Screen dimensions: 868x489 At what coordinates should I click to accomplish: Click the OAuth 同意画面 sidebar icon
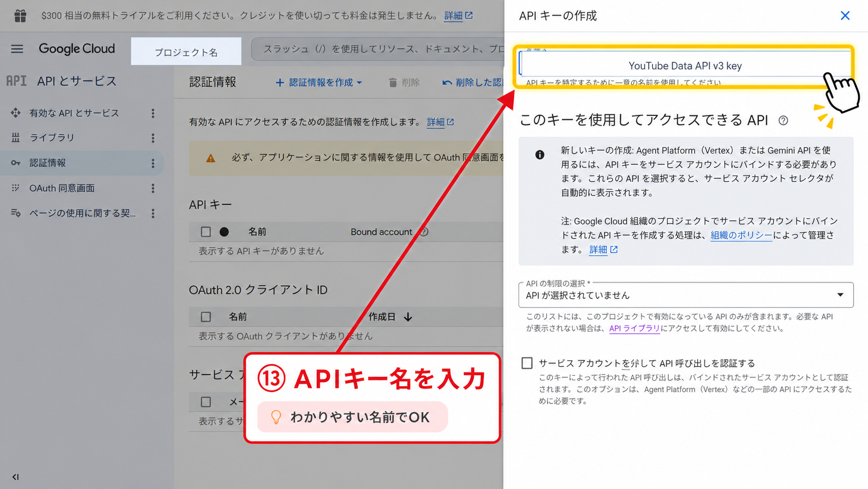[16, 188]
